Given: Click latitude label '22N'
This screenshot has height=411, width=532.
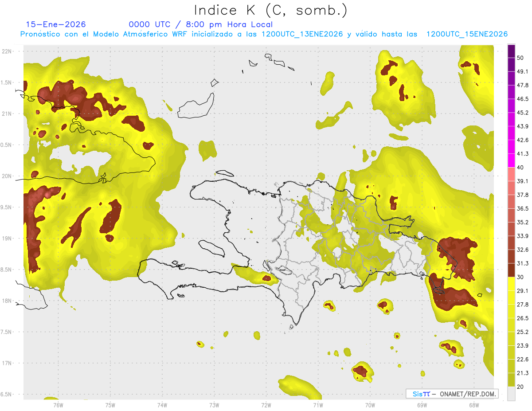Looking at the screenshot, I should (x=7, y=51).
